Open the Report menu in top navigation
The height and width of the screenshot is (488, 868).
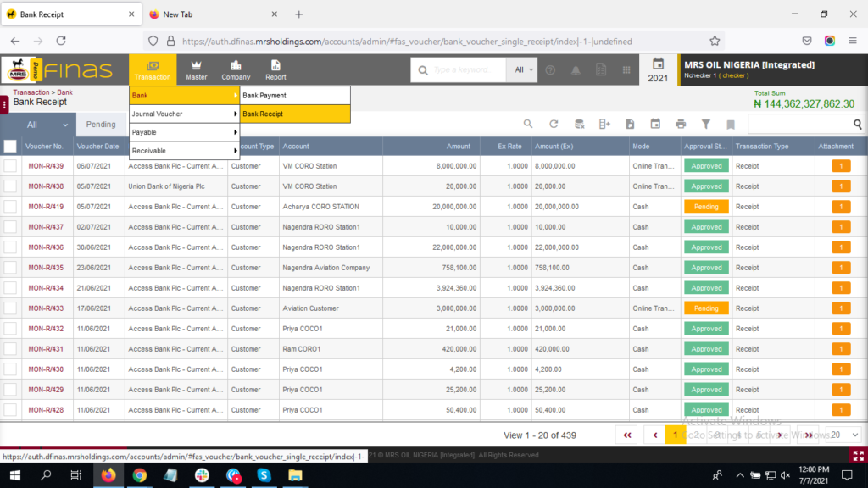point(275,69)
